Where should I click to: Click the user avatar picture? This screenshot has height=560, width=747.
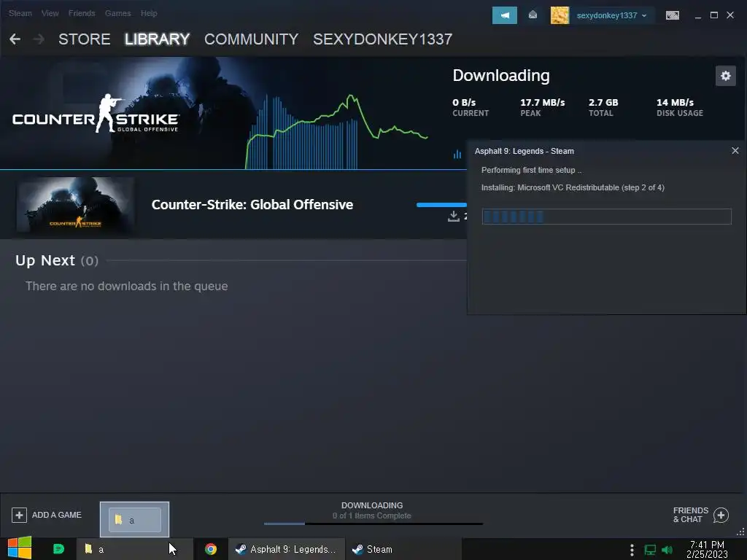(560, 15)
